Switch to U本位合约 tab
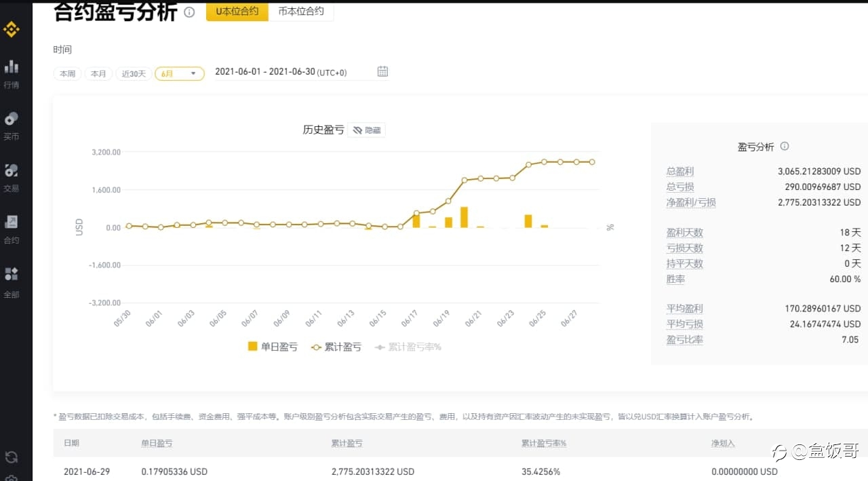This screenshot has height=481, width=868. tap(237, 12)
